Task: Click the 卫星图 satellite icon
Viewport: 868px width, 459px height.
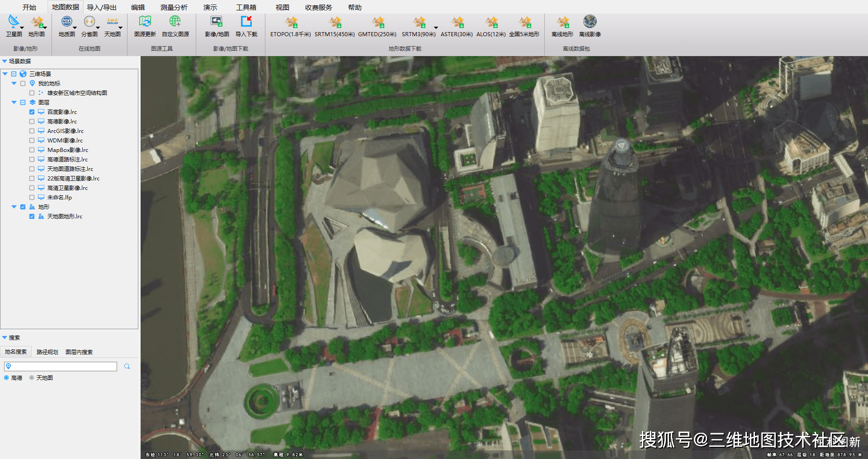Action: [x=14, y=21]
